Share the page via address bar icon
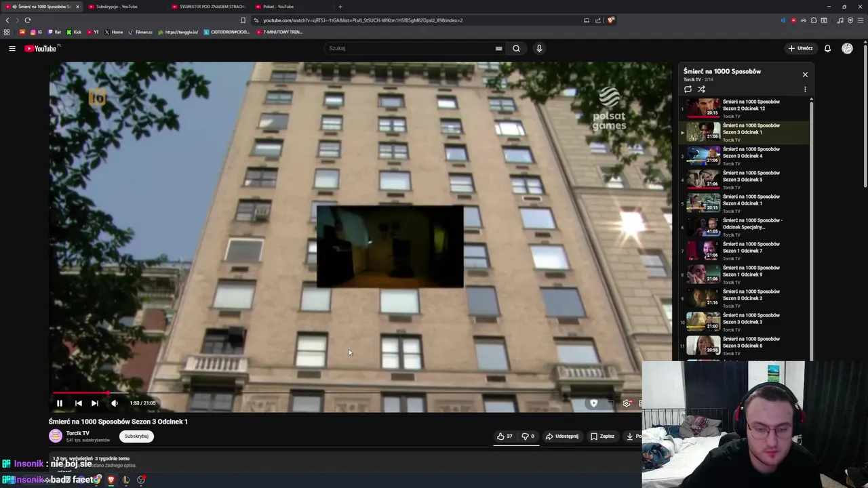 click(x=598, y=20)
